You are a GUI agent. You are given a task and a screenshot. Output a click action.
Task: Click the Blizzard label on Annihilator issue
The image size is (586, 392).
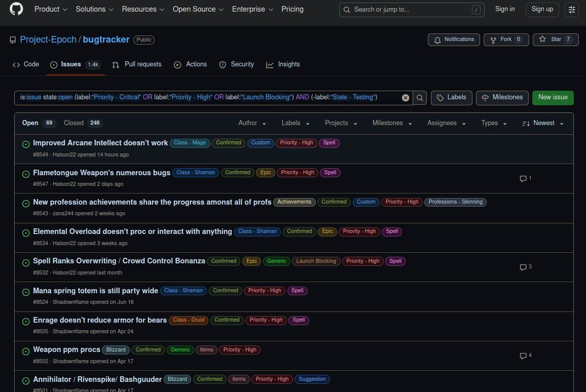point(177,380)
